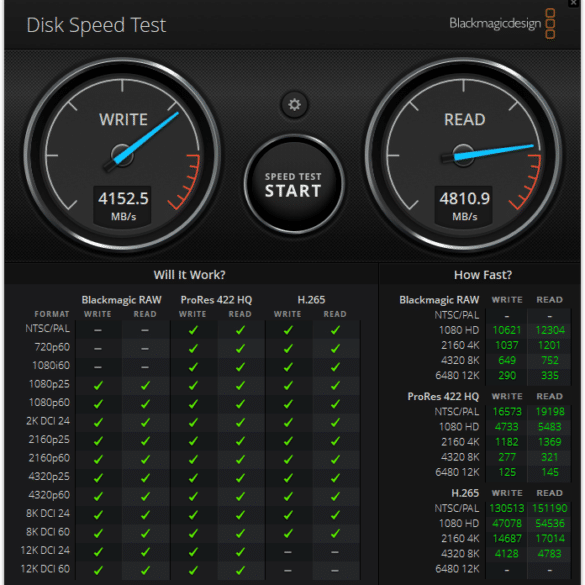Click the READ gauge label
This screenshot has width=585, height=585.
click(x=464, y=120)
